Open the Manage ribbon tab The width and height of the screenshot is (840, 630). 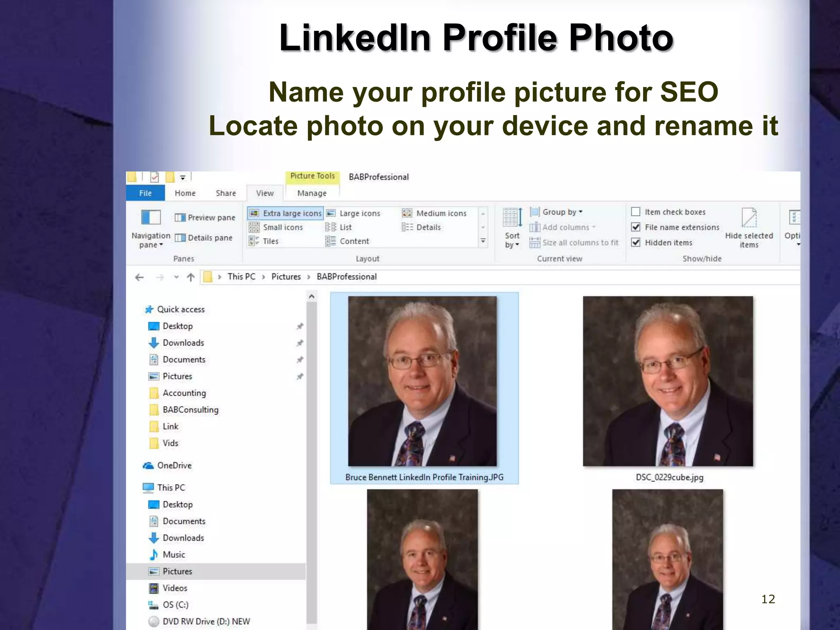[x=312, y=193]
